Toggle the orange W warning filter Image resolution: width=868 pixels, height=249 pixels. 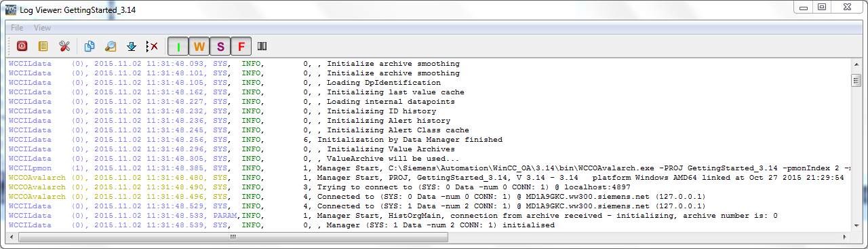click(x=199, y=46)
